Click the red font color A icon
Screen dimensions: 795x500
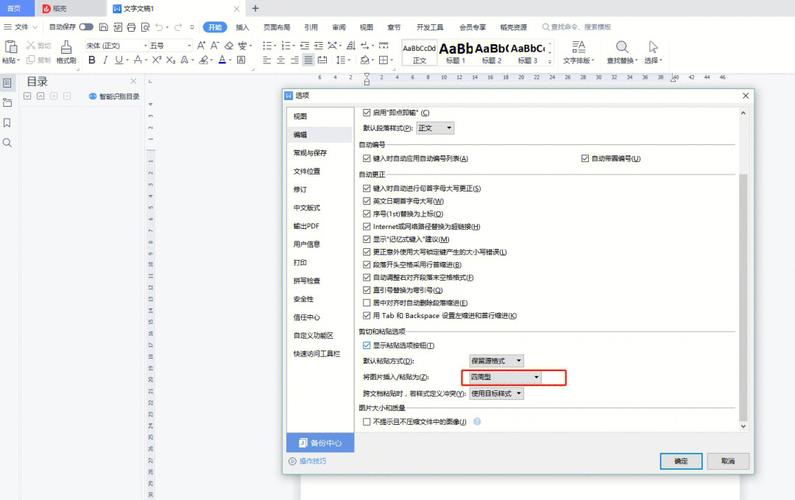click(x=222, y=60)
